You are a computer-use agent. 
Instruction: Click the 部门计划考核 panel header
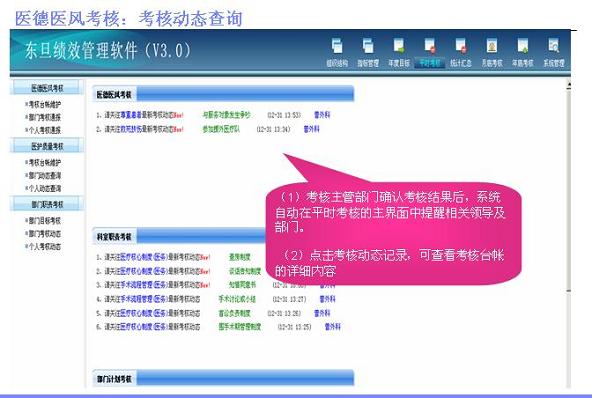tap(223, 378)
